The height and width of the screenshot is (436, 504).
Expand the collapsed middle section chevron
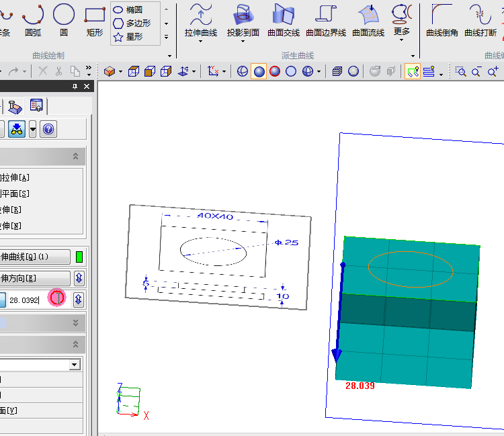coord(75,322)
